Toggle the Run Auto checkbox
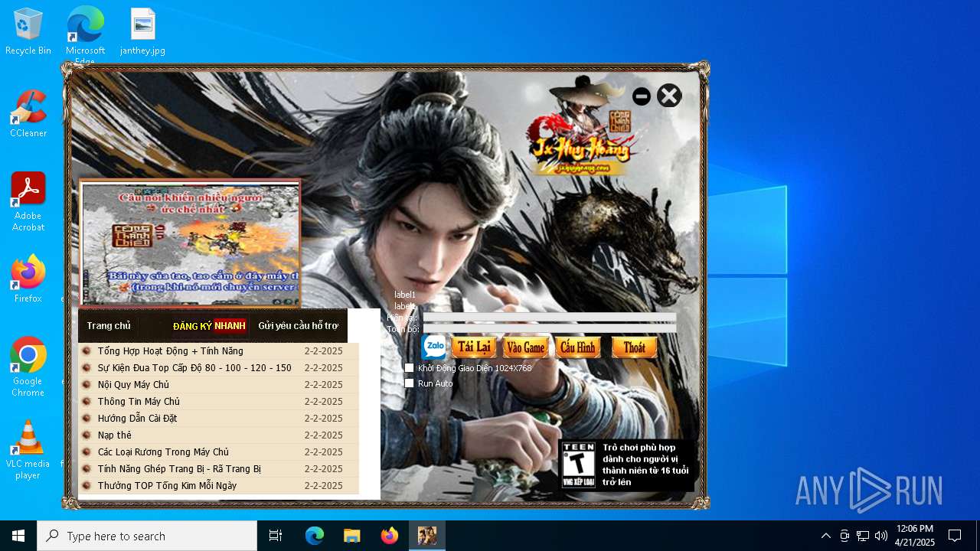The height and width of the screenshot is (551, 980). [x=410, y=383]
